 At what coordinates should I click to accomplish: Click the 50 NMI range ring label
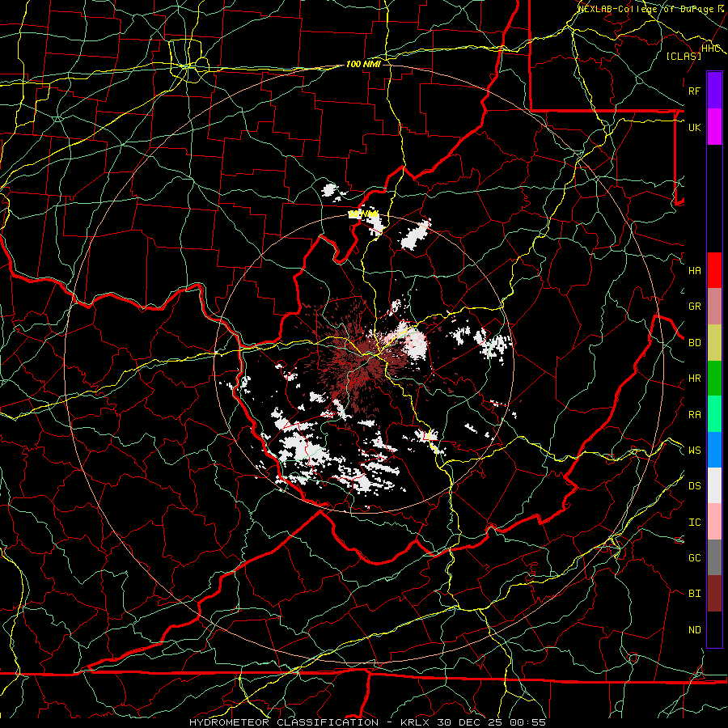click(363, 214)
